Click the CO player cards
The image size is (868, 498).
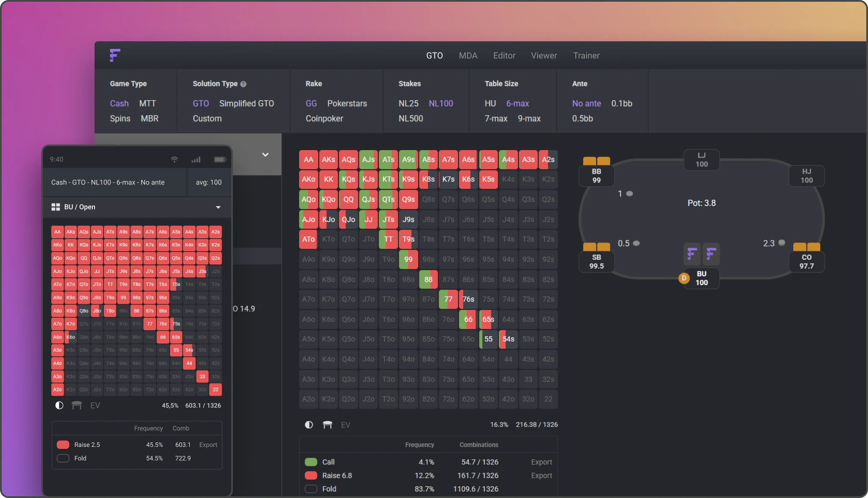807,247
